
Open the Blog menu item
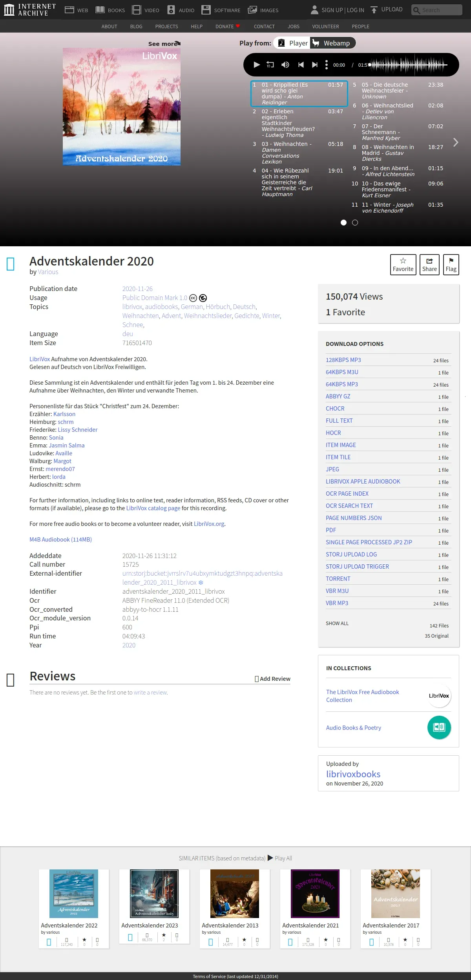coord(136,27)
